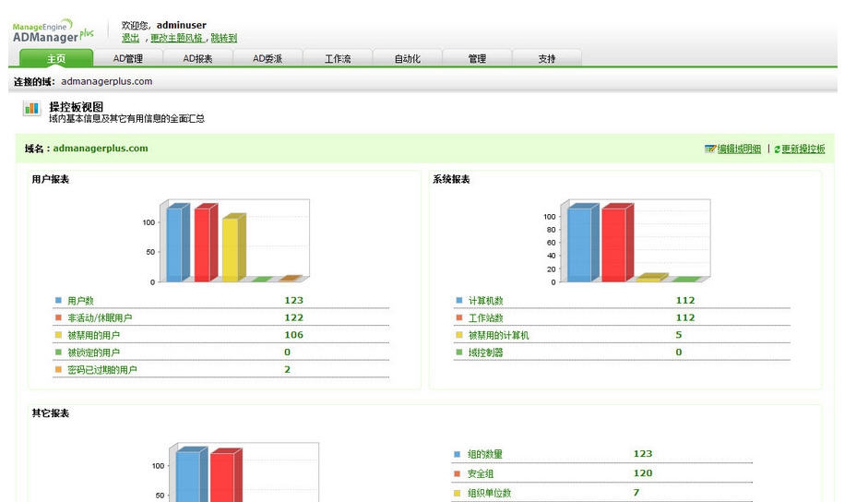868x502 pixels.
Task: Open the AD报表 tab
Action: point(197,58)
